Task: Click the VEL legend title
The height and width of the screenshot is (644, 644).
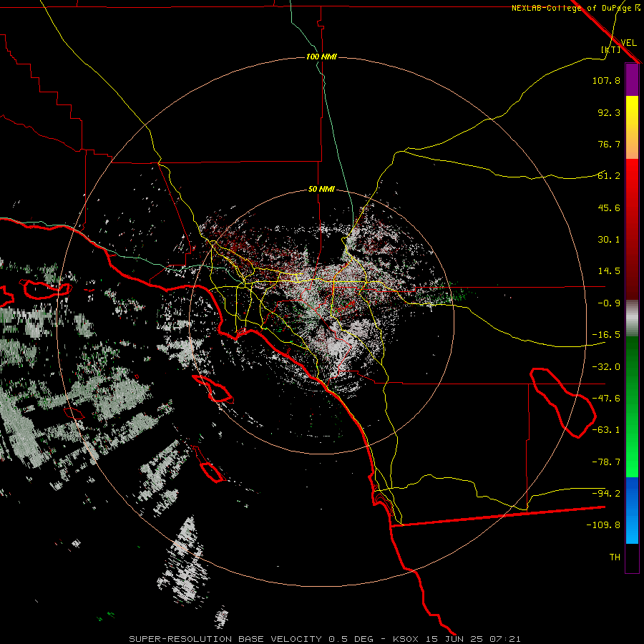Action: coord(628,43)
